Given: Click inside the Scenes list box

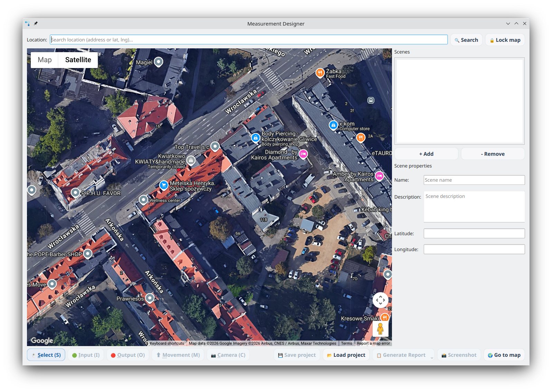Looking at the screenshot, I should 459,101.
